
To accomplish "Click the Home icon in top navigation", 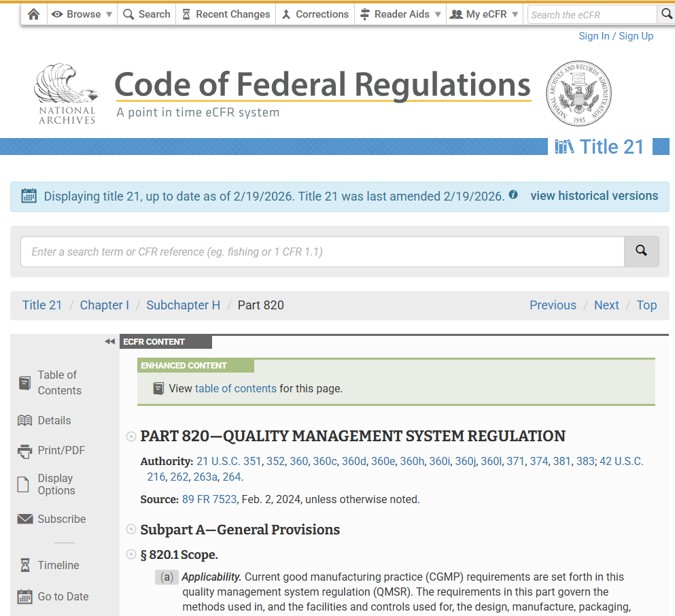I will click(x=33, y=14).
